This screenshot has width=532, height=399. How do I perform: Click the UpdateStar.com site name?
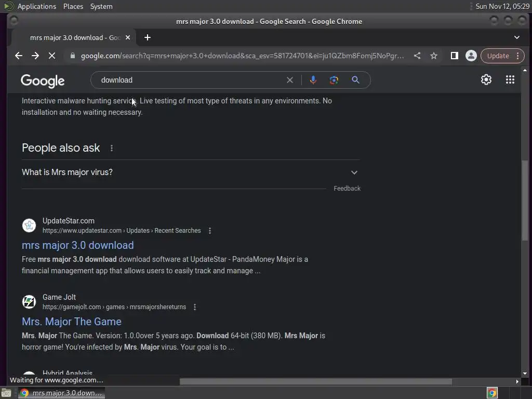[x=69, y=221]
